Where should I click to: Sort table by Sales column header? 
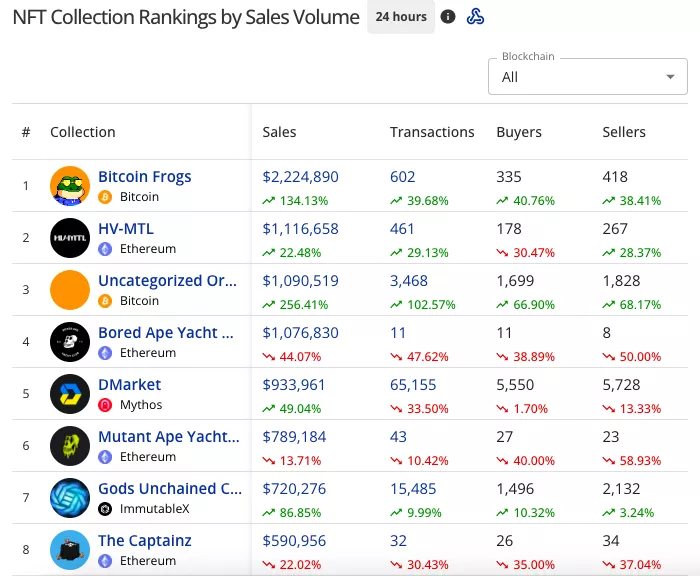tap(279, 132)
